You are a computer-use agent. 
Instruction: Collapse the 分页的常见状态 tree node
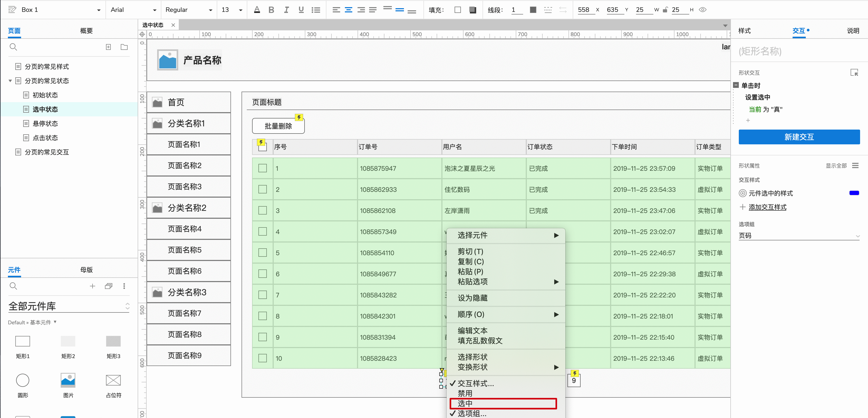point(10,81)
